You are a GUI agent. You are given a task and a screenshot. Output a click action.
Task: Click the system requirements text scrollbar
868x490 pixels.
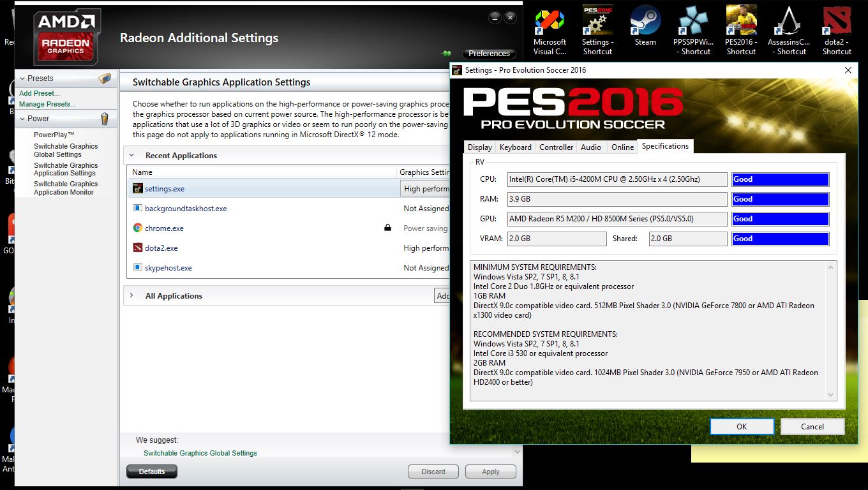coord(830,331)
